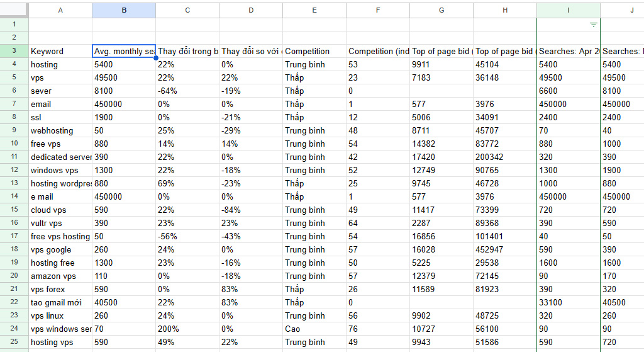Screen dimensions: 644x352
Task: Click the 'Searches: Apr' header cell
Action: pyautogui.click(x=569, y=51)
